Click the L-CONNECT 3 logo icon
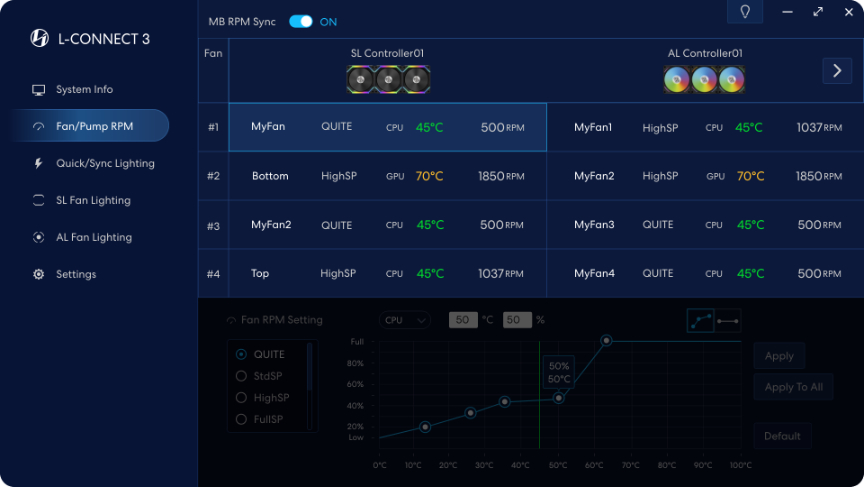Image resolution: width=864 pixels, height=487 pixels. [39, 38]
